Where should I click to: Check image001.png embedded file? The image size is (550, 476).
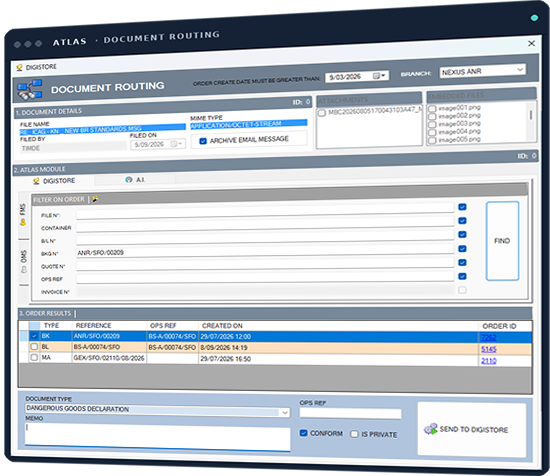432,108
